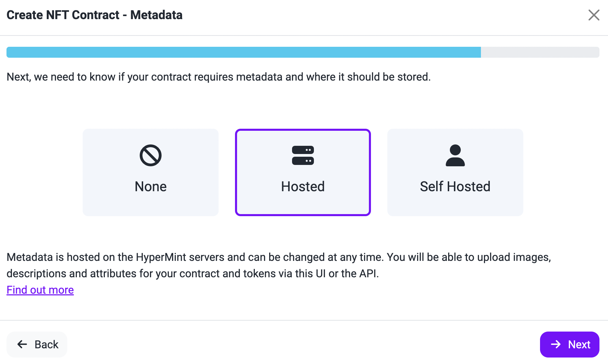
Task: Select the Hosted metadata option card
Action: [303, 172]
